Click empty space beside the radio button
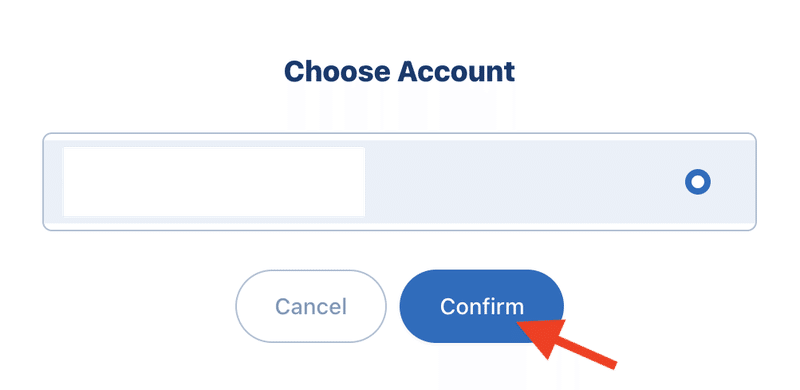This screenshot has width=800, height=390. point(526,182)
